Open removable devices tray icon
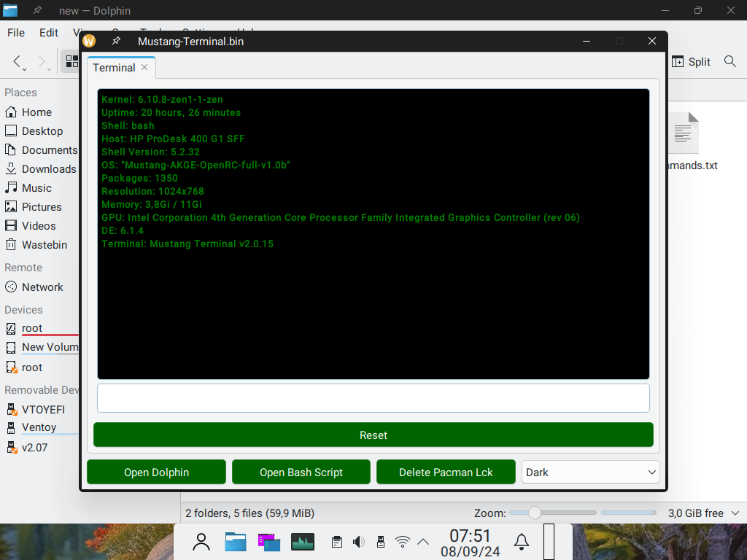 pos(381,542)
